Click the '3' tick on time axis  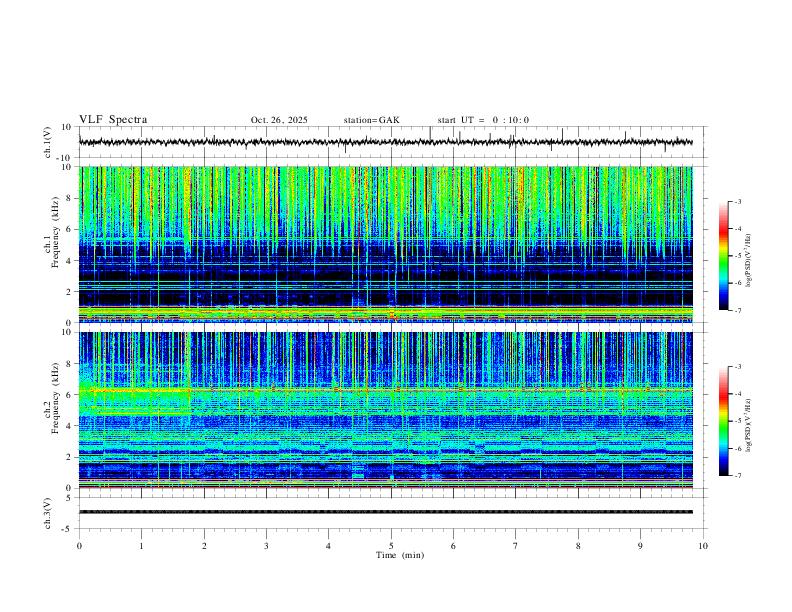266,546
